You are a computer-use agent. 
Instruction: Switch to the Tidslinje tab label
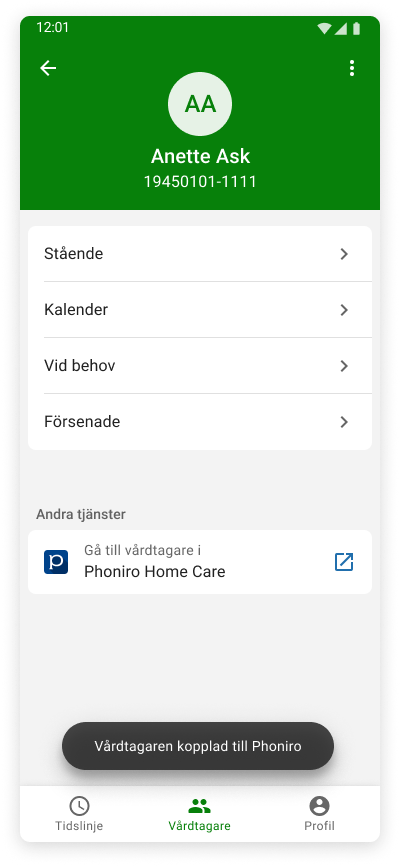click(x=79, y=826)
